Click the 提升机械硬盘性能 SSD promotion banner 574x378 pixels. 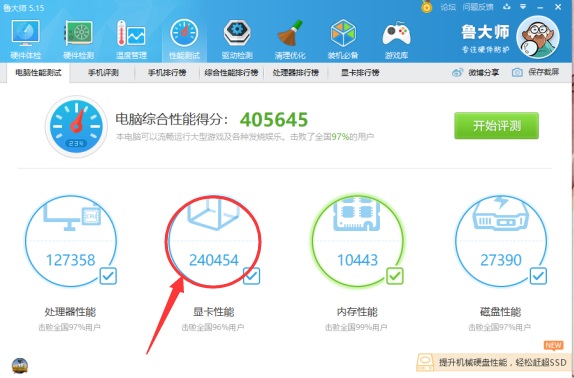pyautogui.click(x=494, y=362)
